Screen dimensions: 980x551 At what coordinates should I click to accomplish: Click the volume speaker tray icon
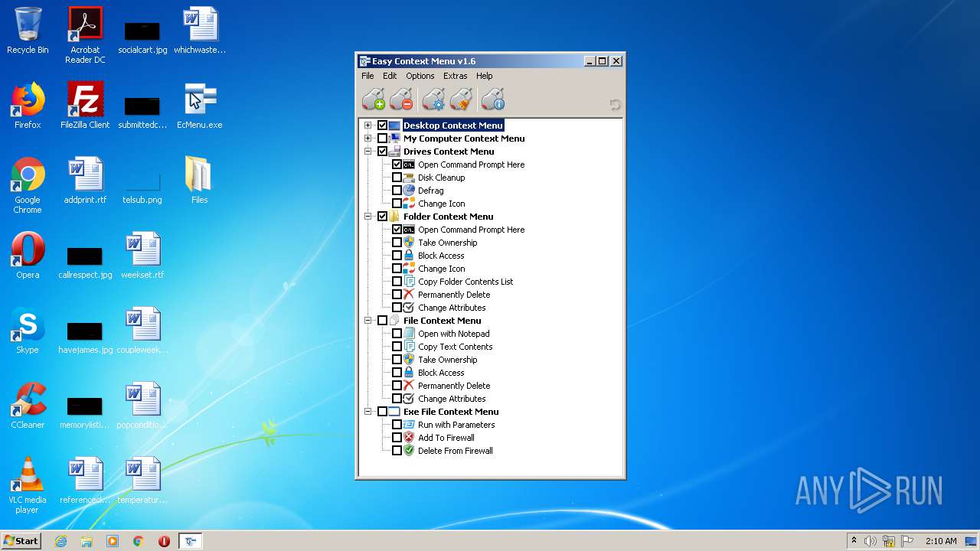(871, 541)
